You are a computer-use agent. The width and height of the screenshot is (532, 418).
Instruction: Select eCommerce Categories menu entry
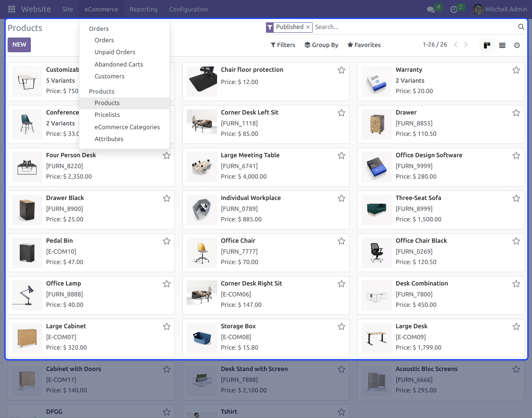pos(124,127)
